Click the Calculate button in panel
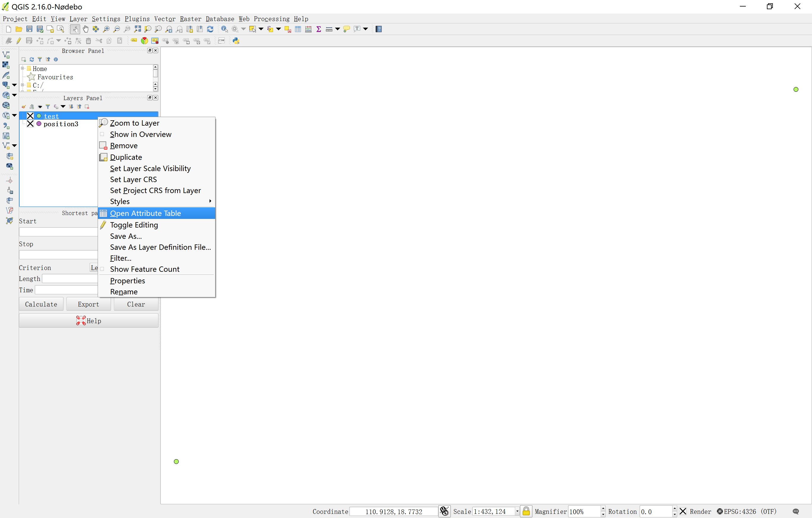812x518 pixels. pyautogui.click(x=41, y=304)
